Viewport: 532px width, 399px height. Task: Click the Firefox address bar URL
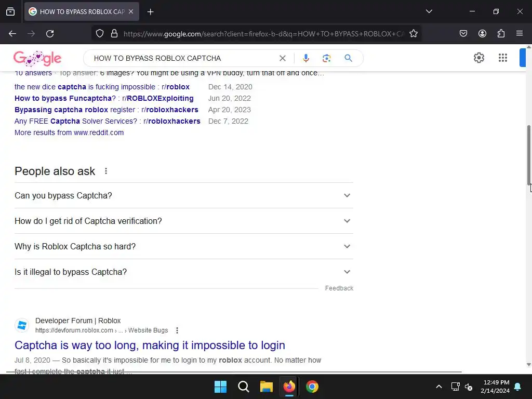[x=263, y=34]
